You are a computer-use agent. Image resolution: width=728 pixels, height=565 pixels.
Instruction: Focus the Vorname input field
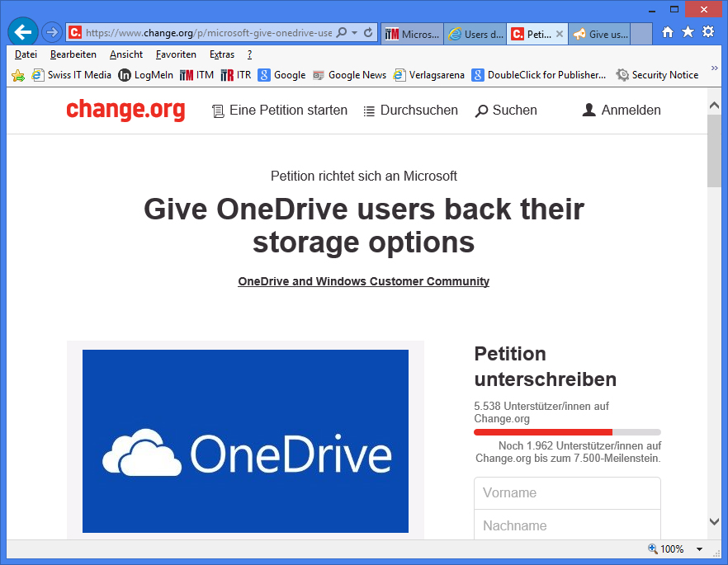click(567, 493)
